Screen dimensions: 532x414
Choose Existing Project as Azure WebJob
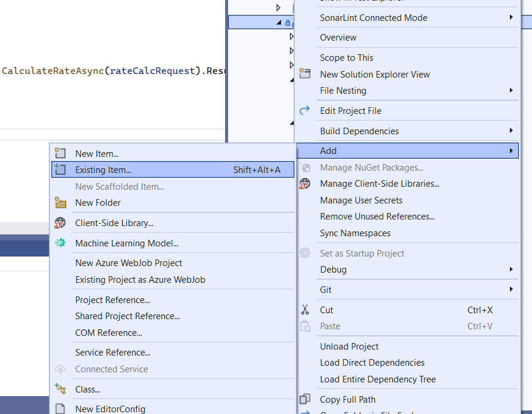coord(173,279)
